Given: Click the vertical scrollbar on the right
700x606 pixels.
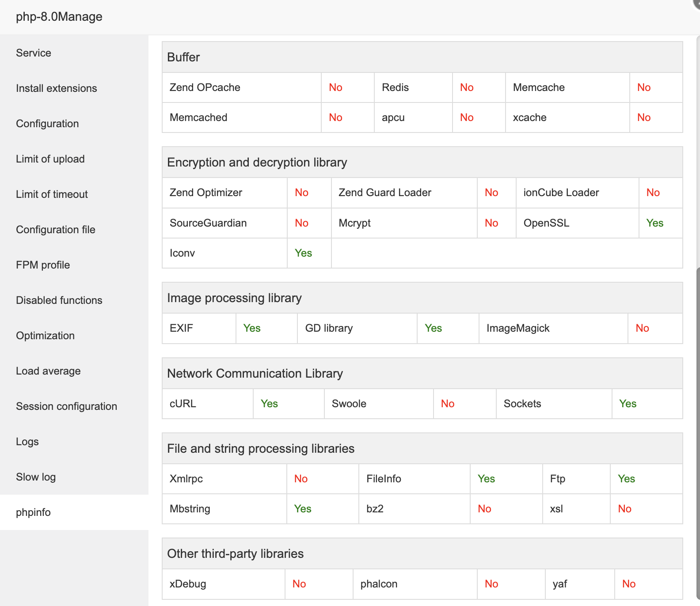Looking at the screenshot, I should [x=698, y=398].
